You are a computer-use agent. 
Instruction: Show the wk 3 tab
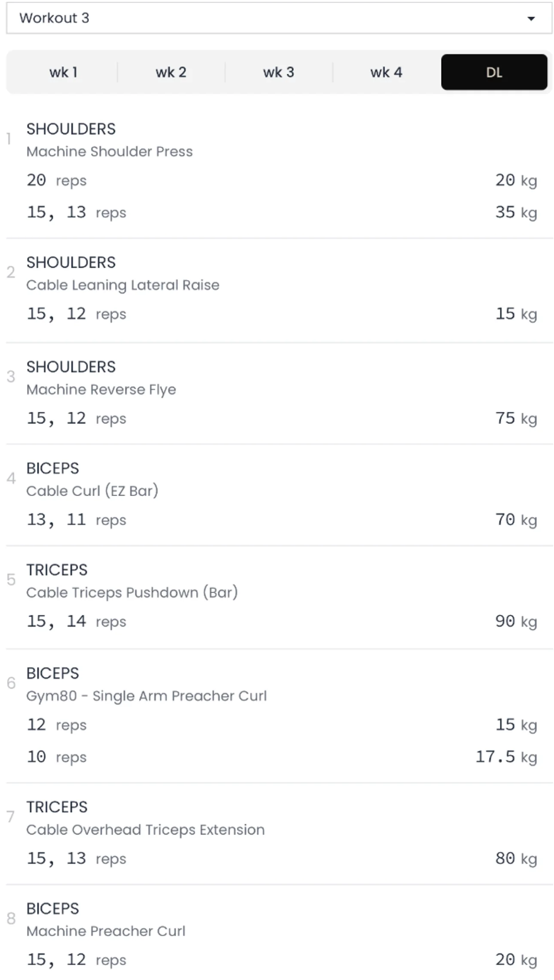point(279,72)
